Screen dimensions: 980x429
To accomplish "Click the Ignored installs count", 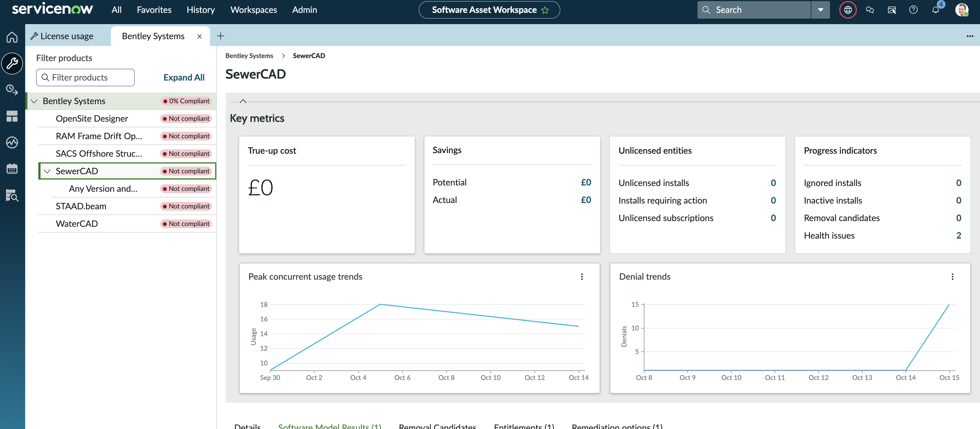I will pyautogui.click(x=958, y=183).
